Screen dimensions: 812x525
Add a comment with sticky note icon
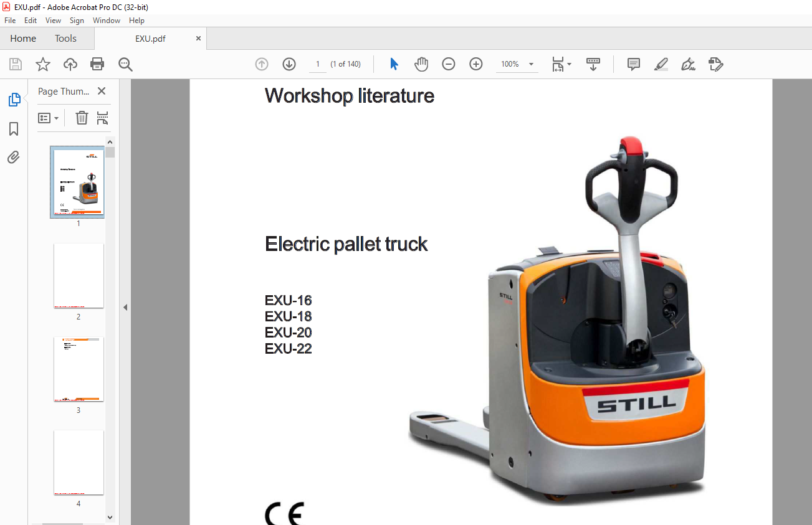click(634, 64)
